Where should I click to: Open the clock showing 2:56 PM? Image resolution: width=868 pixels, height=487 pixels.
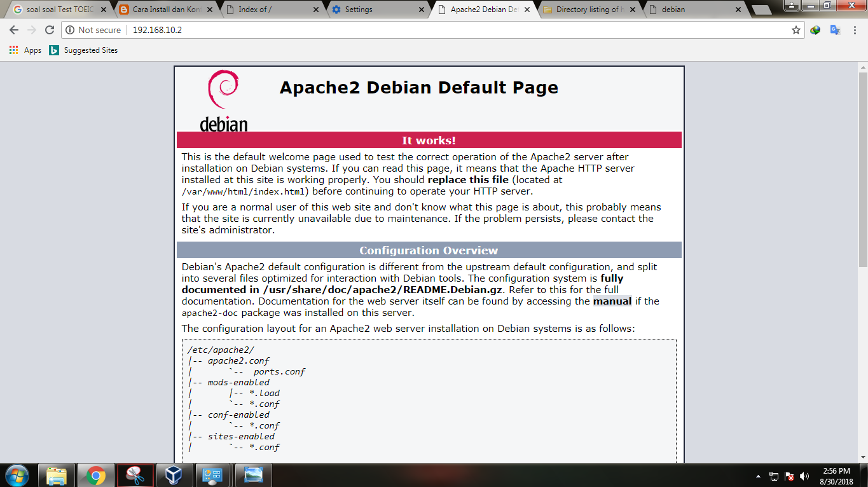tap(836, 476)
